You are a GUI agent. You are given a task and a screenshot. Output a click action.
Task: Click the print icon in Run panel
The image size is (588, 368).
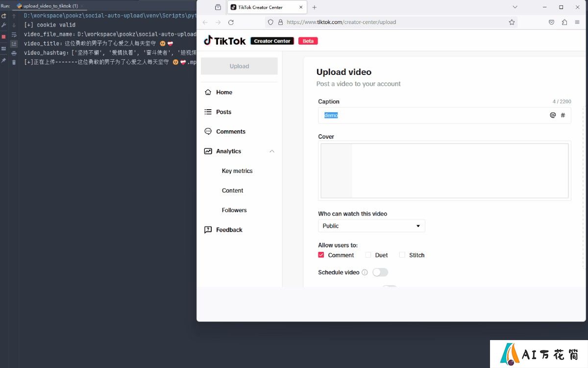coord(14,53)
